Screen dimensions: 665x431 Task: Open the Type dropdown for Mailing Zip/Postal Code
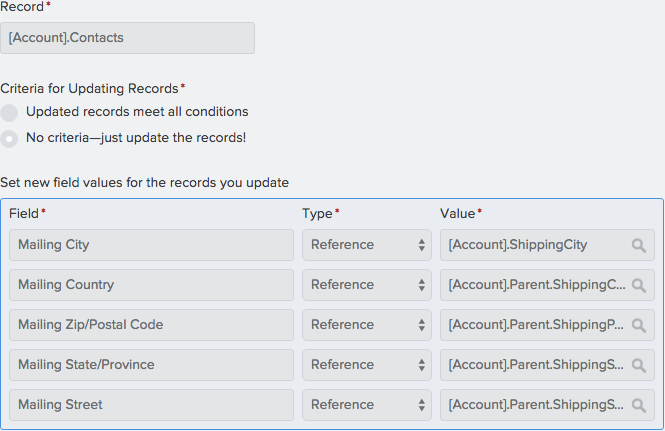(x=366, y=325)
